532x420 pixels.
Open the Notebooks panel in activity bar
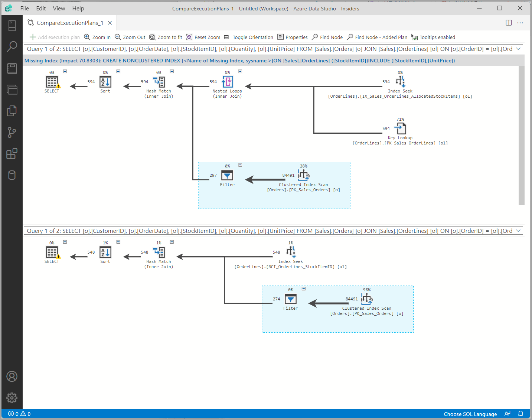(12, 68)
